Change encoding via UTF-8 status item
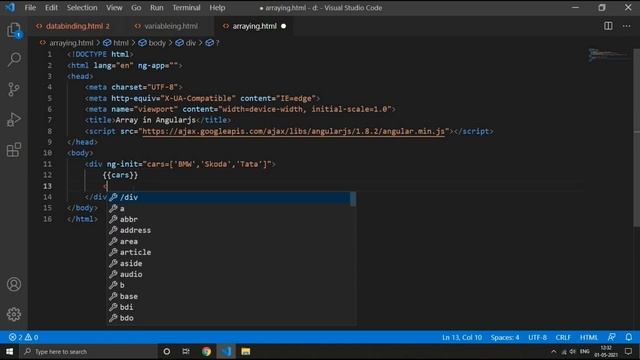 538,337
